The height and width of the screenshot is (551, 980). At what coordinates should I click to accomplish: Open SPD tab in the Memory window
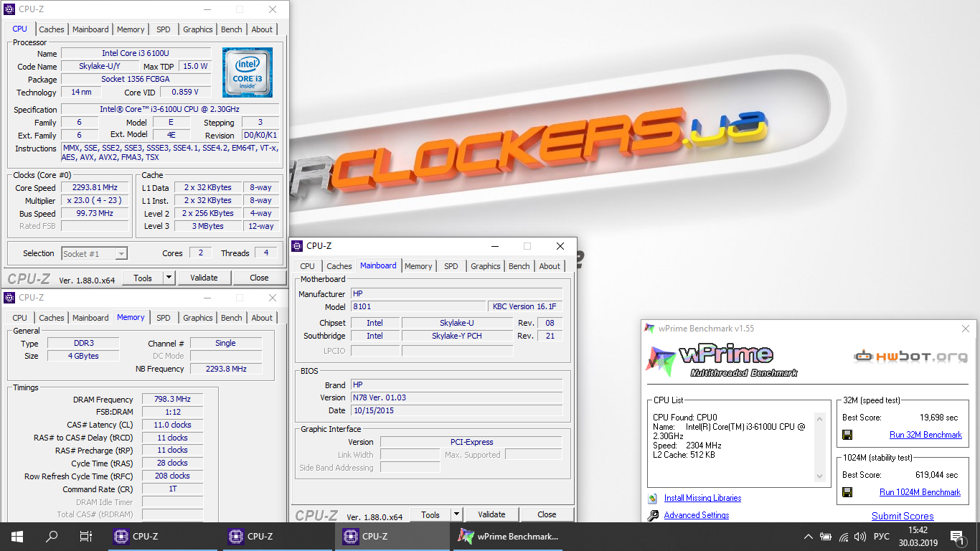coord(164,318)
